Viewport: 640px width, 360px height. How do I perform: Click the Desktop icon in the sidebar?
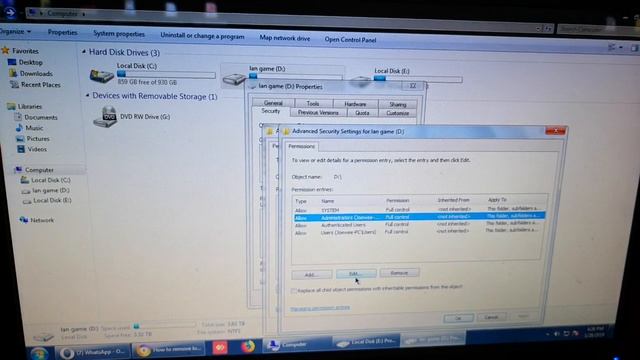coord(12,62)
